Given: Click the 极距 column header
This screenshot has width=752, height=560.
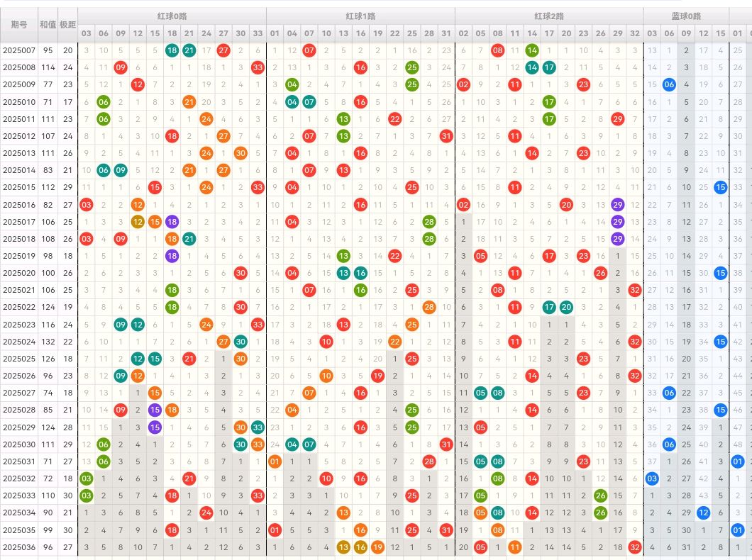Looking at the screenshot, I should click(x=67, y=24).
